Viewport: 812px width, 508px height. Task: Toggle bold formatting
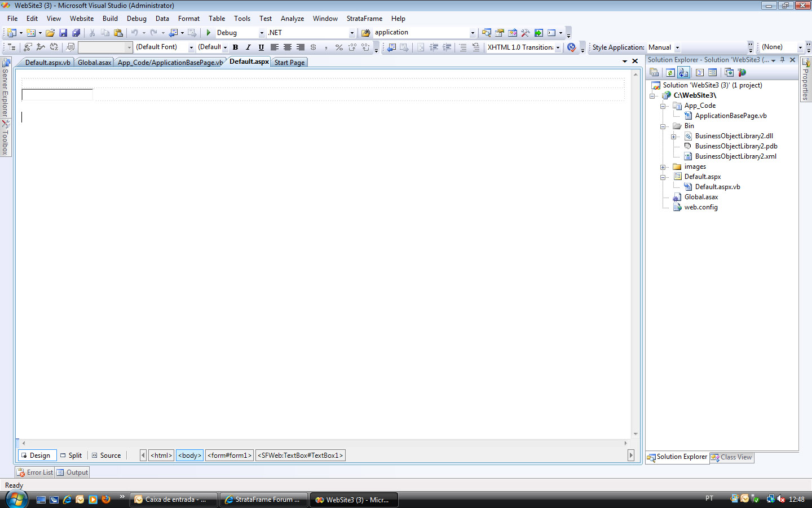[235, 47]
